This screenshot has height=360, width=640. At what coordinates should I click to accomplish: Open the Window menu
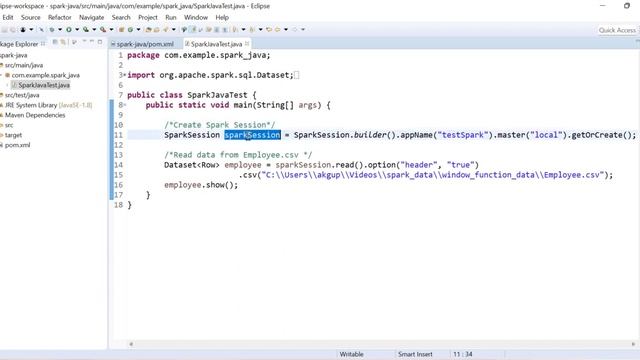(x=196, y=18)
